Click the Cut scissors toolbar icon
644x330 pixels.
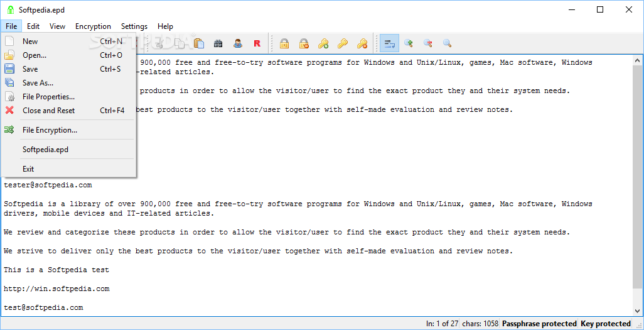pos(160,43)
